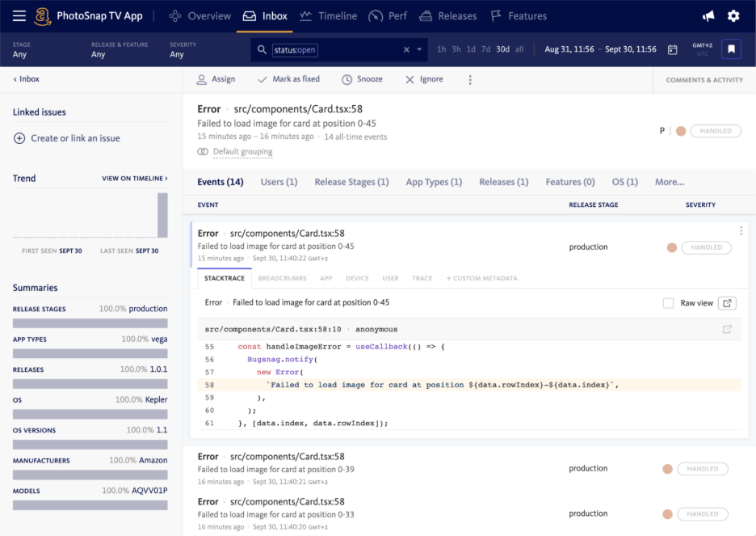Click the Models AQVV01P summary bar
The image size is (756, 536).
click(90, 505)
